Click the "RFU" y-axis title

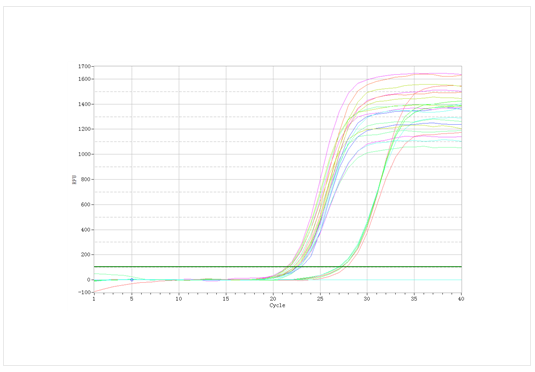point(74,180)
